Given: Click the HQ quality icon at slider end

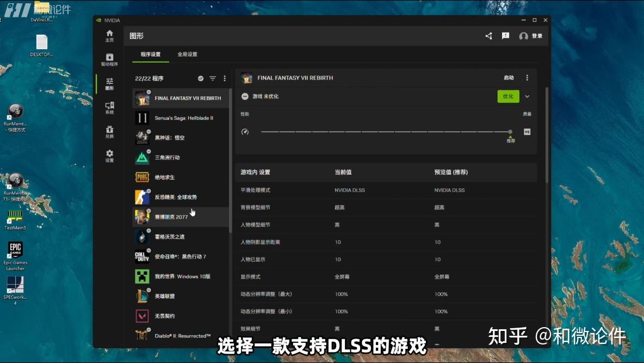Looking at the screenshot, I should [x=527, y=132].
